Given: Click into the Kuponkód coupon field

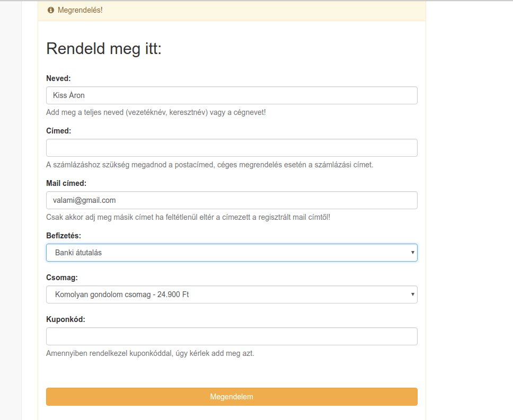Looking at the screenshot, I should (x=232, y=336).
